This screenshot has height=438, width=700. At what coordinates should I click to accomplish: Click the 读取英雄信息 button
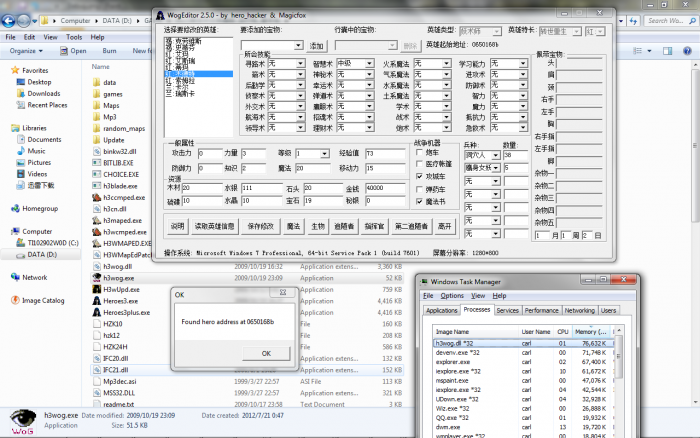click(x=215, y=227)
